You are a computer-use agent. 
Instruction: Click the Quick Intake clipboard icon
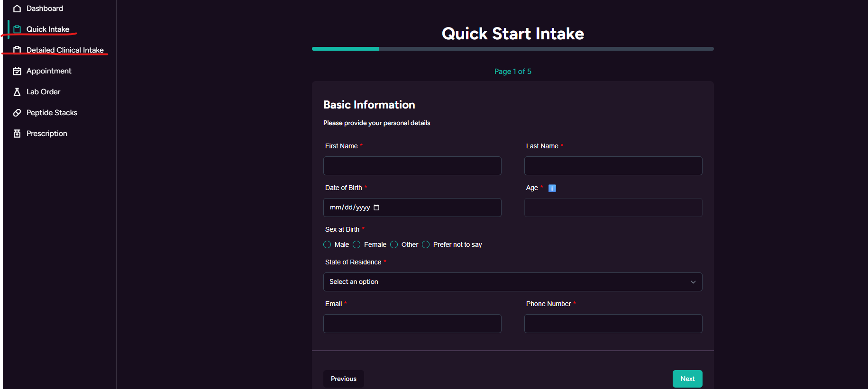pyautogui.click(x=17, y=29)
